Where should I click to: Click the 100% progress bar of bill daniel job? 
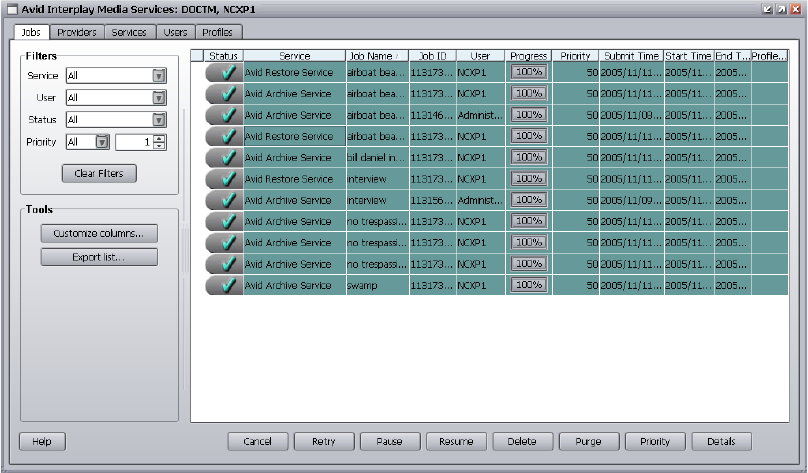(529, 157)
